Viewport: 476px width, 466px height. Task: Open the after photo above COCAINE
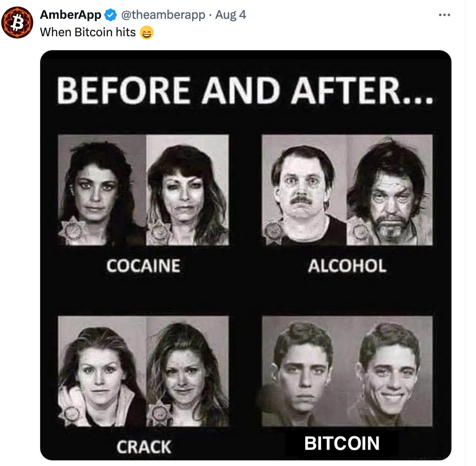tap(187, 190)
